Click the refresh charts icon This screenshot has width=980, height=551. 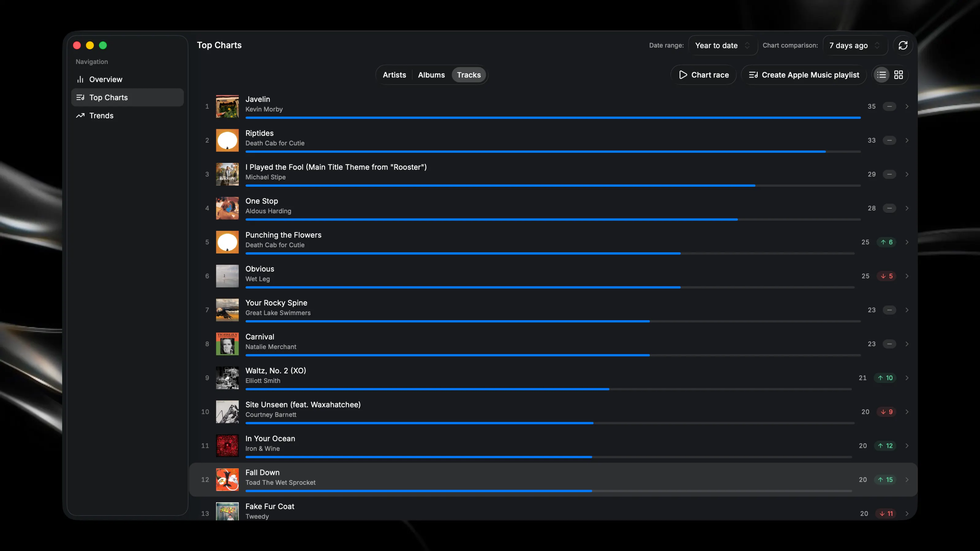(x=903, y=45)
